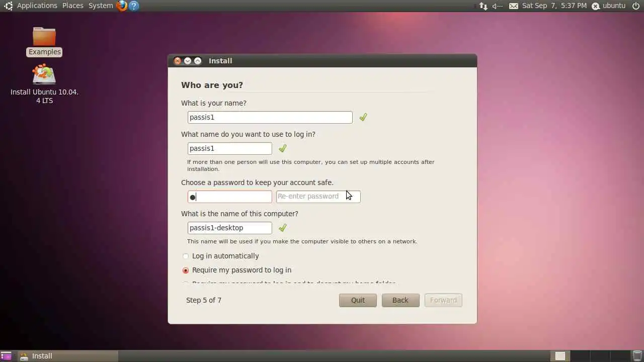Focus the computer name field passis1-desktop
644x362 pixels.
click(230, 228)
